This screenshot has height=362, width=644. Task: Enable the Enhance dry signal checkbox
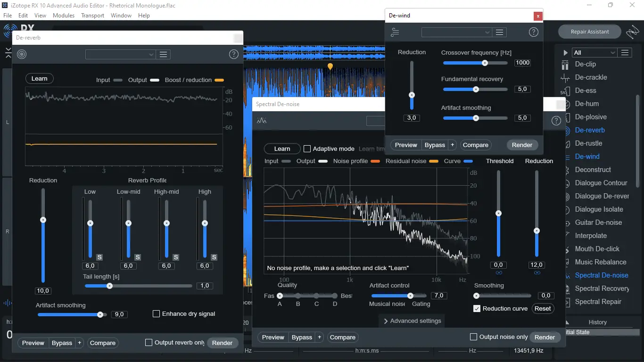point(156,313)
